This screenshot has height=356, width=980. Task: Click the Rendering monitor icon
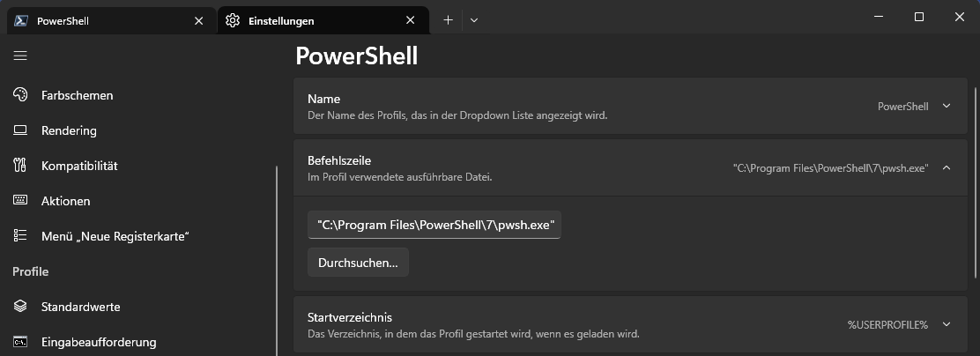point(20,130)
